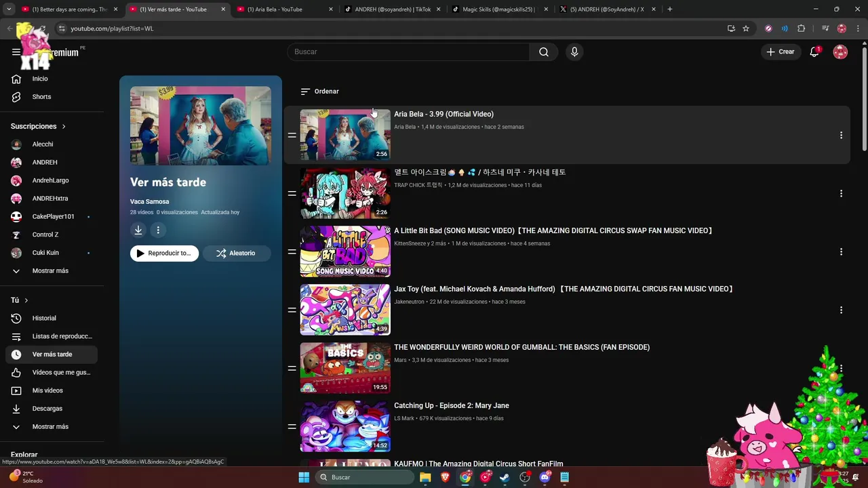Download the Ver más tarde playlist
The height and width of the screenshot is (488, 868).
[x=138, y=230]
